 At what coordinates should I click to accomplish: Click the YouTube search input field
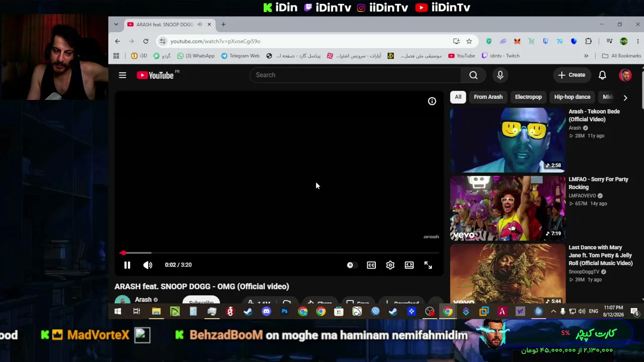click(355, 75)
